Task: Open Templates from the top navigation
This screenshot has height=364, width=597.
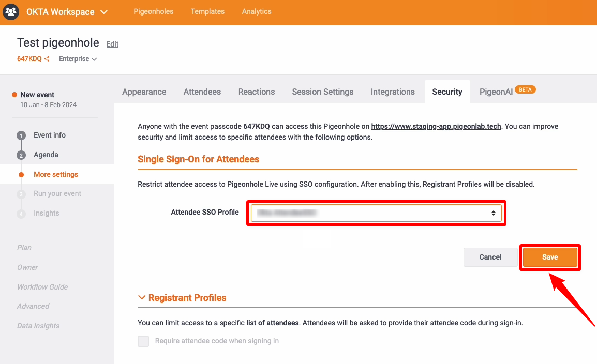Action: [x=207, y=11]
